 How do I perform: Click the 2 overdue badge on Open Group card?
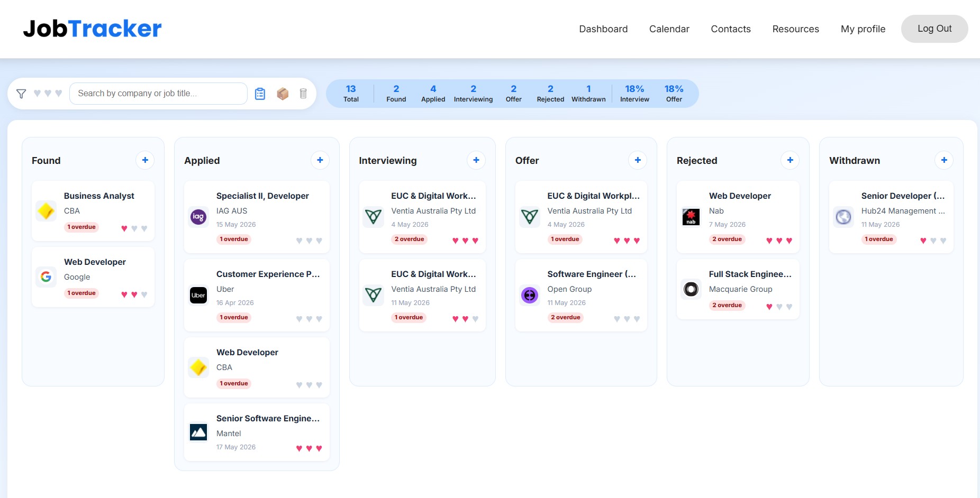click(566, 318)
